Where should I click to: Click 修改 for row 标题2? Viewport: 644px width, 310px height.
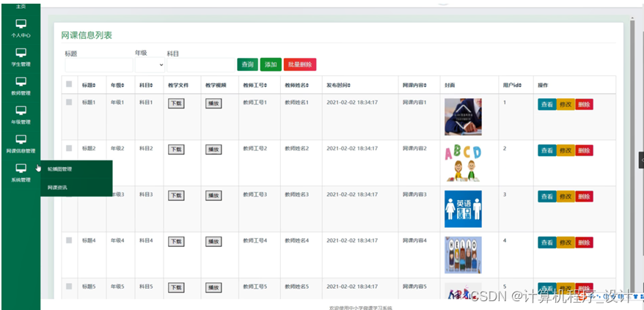pos(566,150)
